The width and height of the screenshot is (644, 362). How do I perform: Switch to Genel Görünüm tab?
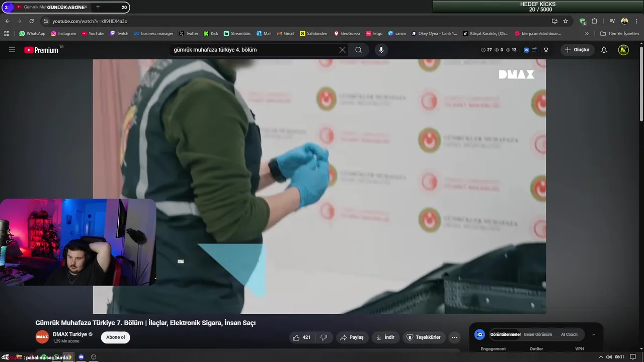pos(538,334)
